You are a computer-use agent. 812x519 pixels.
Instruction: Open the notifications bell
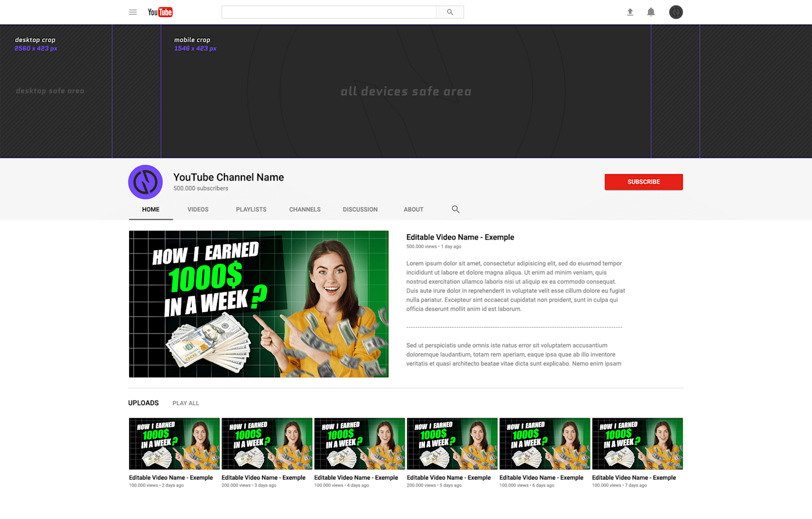pyautogui.click(x=651, y=12)
